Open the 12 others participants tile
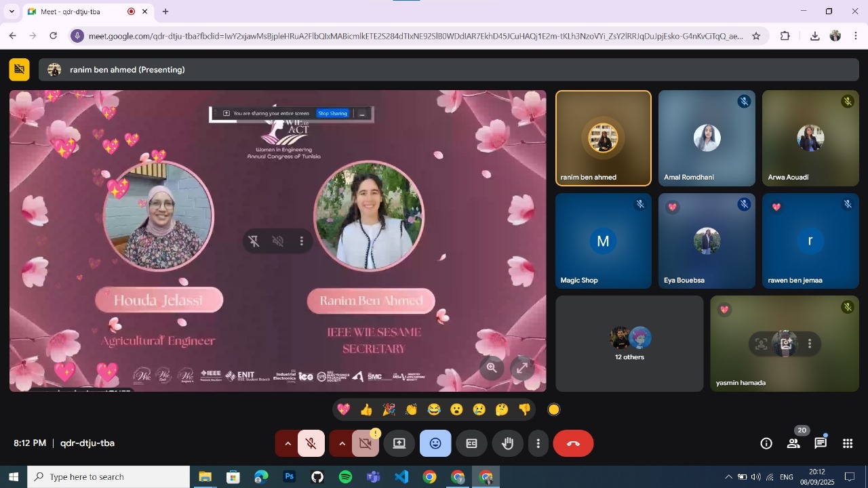Viewport: 868px width, 488px height. [x=629, y=344]
